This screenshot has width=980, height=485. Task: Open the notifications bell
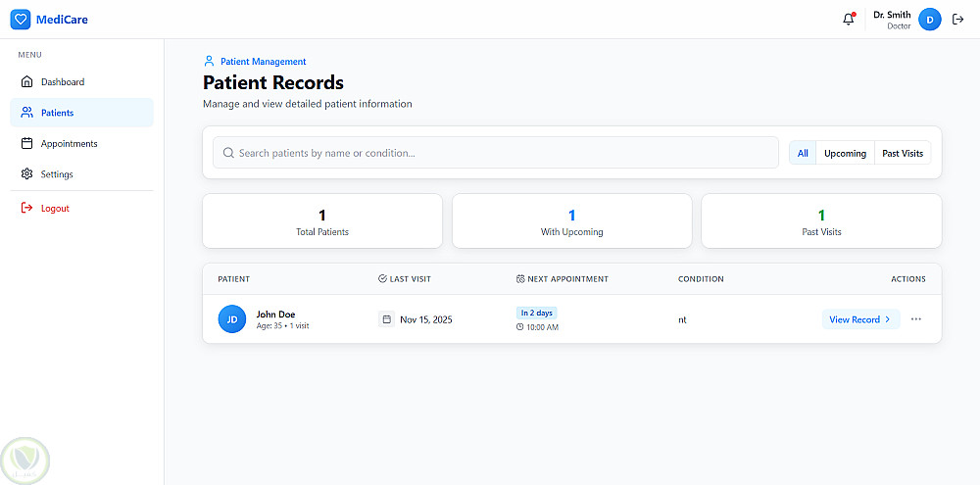point(848,20)
